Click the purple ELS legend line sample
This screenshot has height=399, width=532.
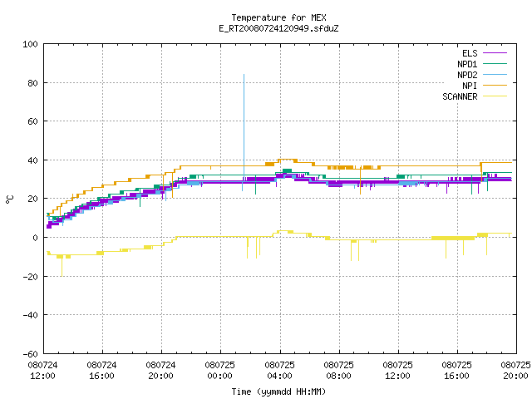tap(495, 53)
